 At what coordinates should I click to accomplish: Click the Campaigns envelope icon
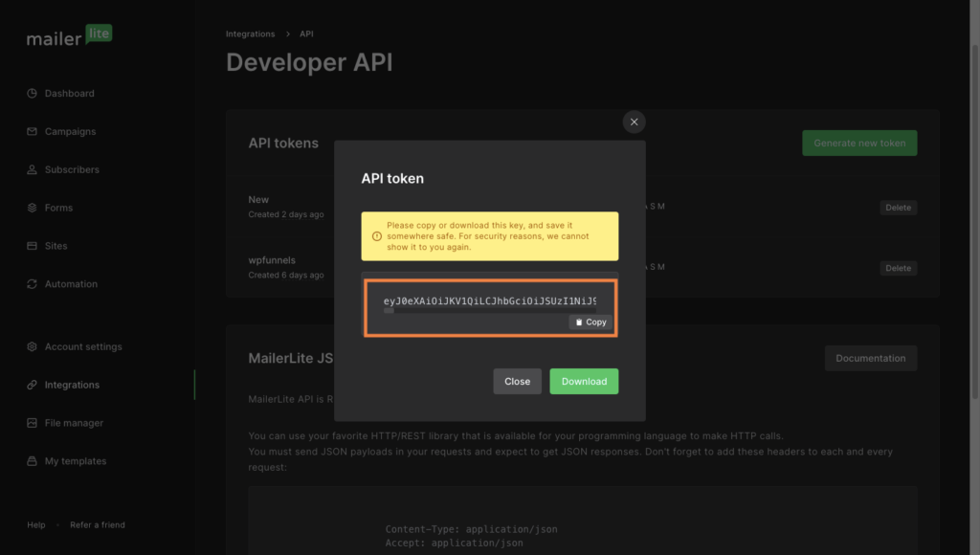pyautogui.click(x=33, y=132)
